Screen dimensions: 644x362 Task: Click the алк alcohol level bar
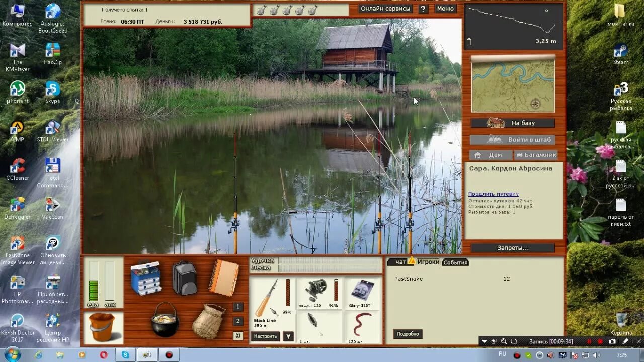110,281
